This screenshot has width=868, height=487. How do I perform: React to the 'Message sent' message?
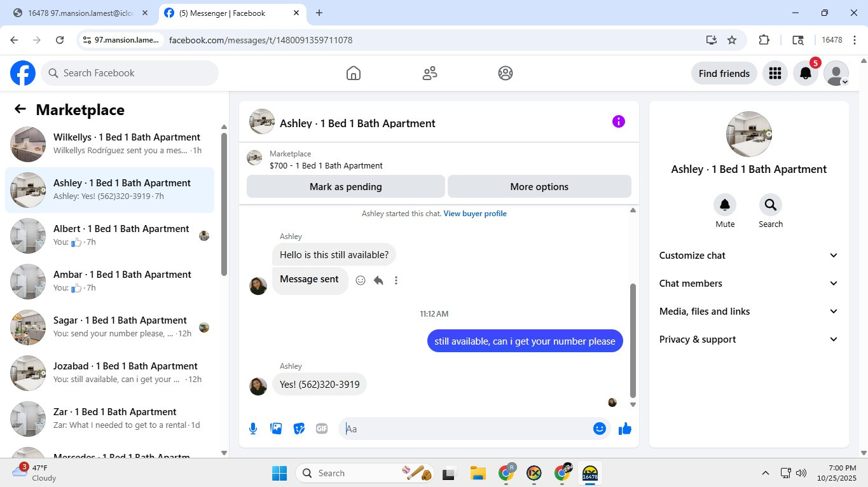[x=361, y=280]
